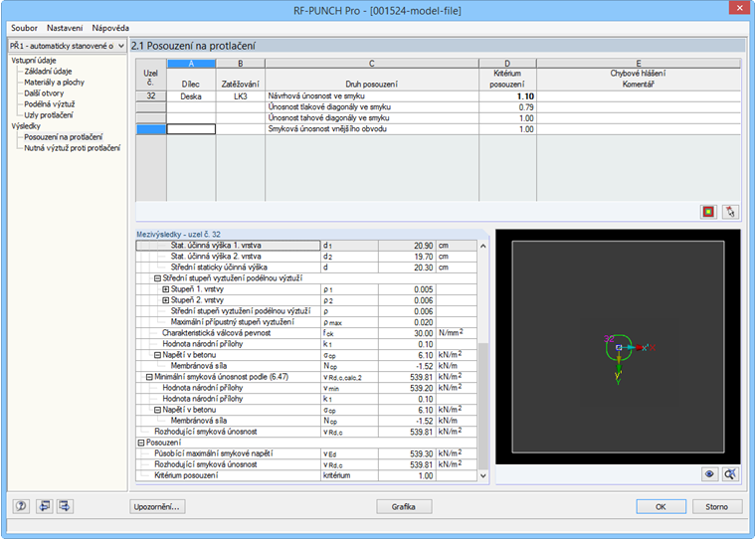Select Vstupní údaje tree node

34,61
